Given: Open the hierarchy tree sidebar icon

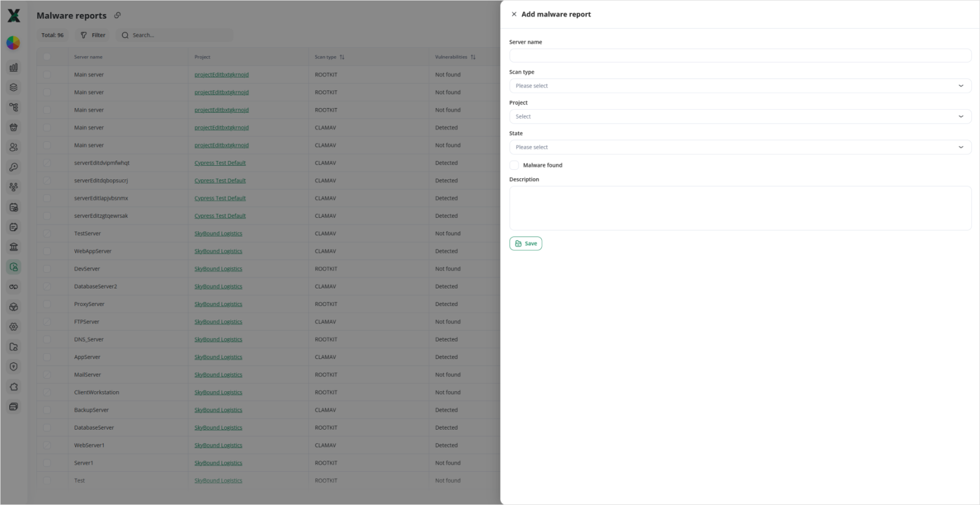Looking at the screenshot, I should [13, 107].
